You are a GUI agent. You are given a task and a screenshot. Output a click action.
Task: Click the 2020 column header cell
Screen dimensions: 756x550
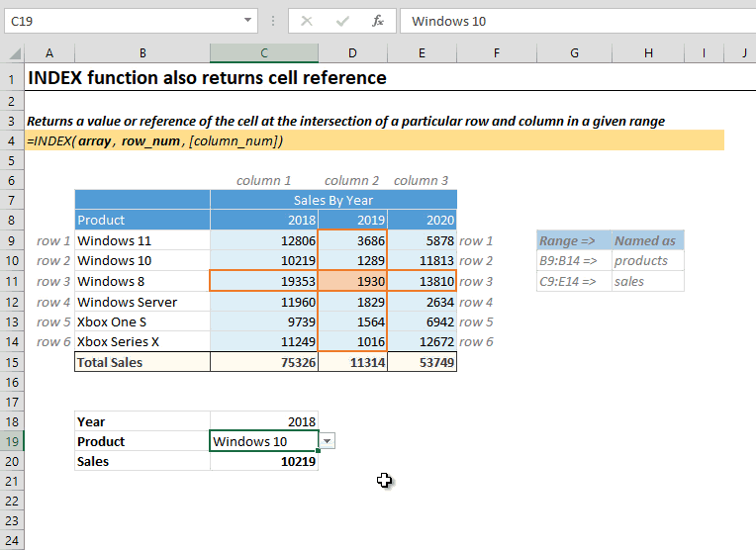point(422,220)
